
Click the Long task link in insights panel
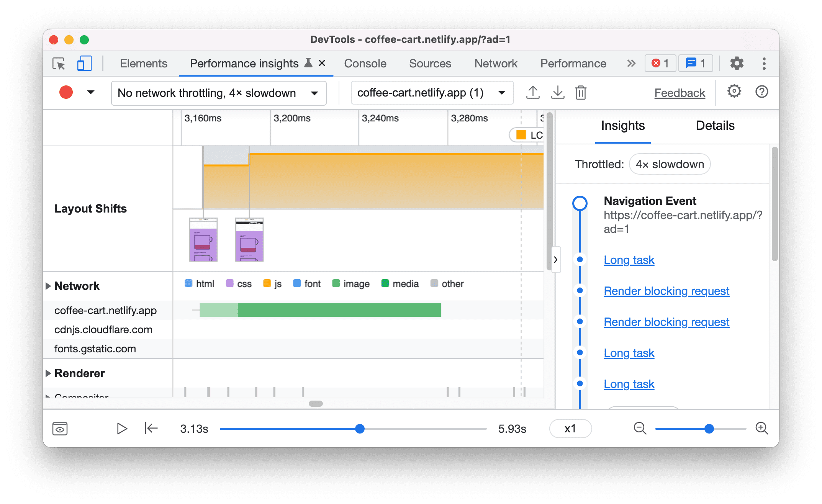629,259
